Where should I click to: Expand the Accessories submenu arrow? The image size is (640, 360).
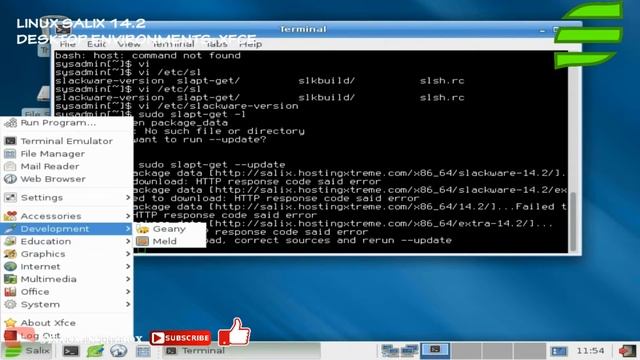coord(128,216)
